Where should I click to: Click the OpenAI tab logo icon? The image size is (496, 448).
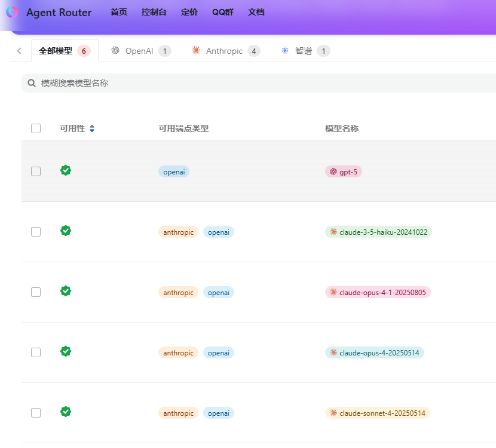(x=115, y=51)
